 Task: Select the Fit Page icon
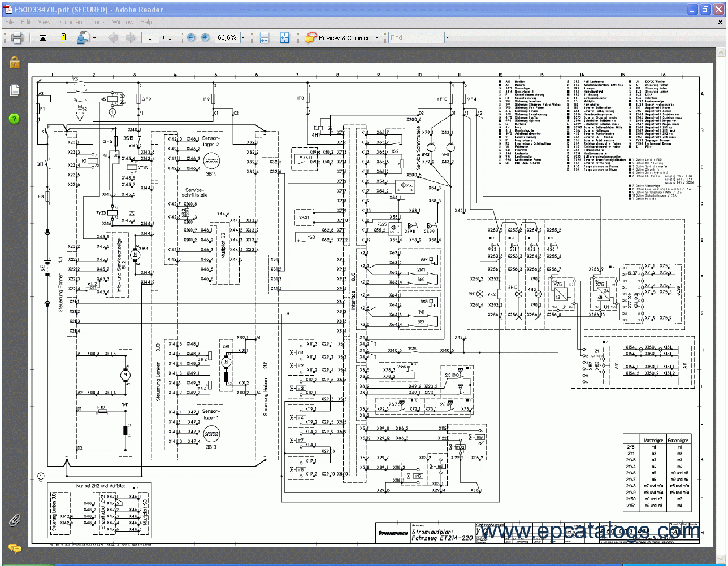[x=284, y=38]
